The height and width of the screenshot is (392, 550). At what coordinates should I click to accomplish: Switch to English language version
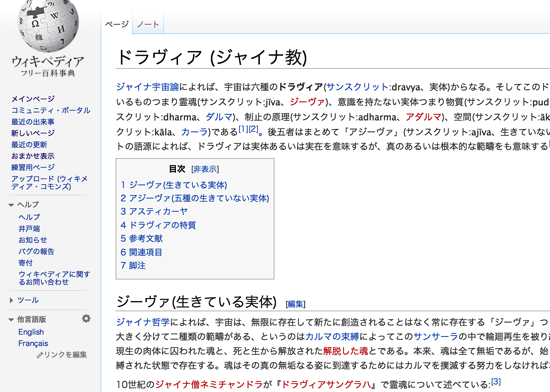31,332
